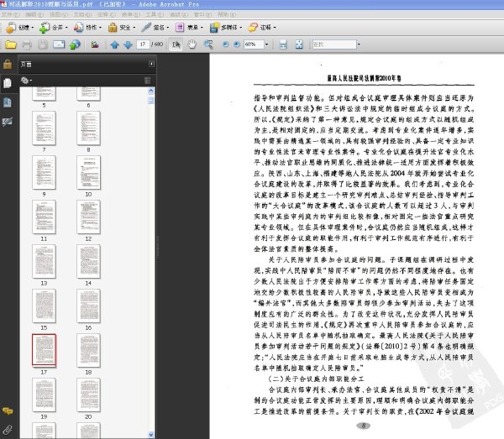The width and height of the screenshot is (504, 439).
Task: Click the 签名 (Sign) pen icon
Action: 146,28
